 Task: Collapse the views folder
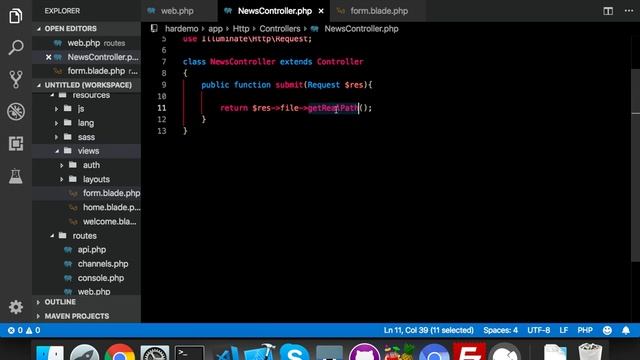click(x=88, y=151)
